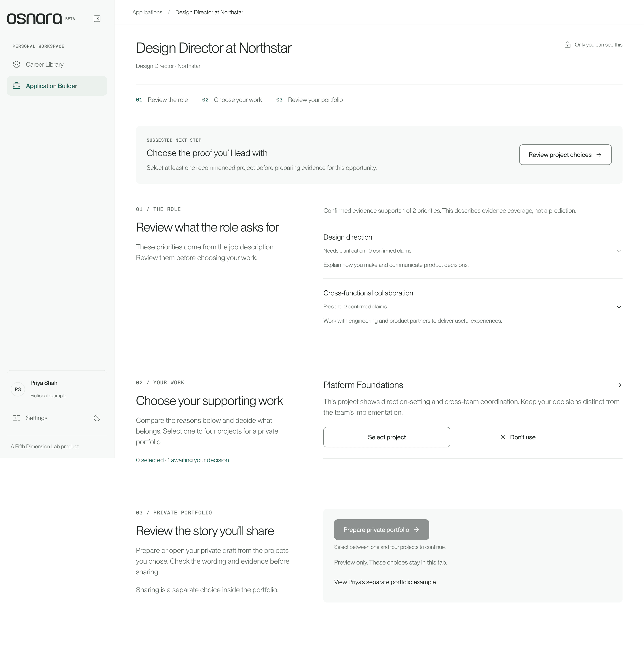Screen dimensions: 644x653
Task: Open View Priya's separate portfolio example link
Action: point(385,582)
